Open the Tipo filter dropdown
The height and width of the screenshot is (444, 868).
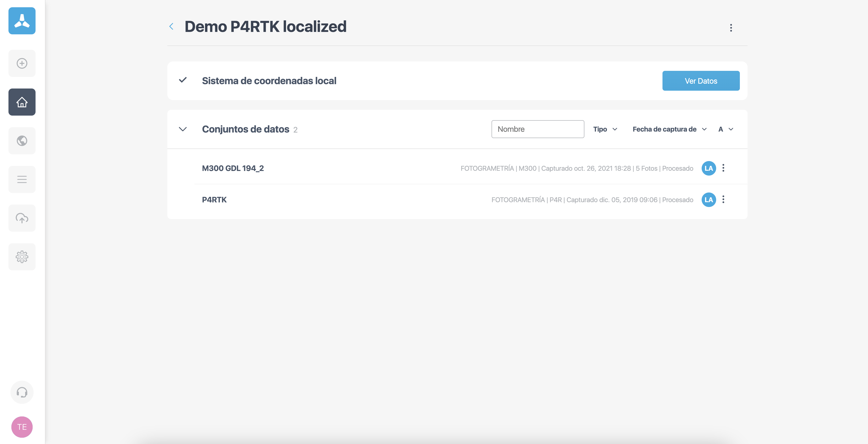605,129
